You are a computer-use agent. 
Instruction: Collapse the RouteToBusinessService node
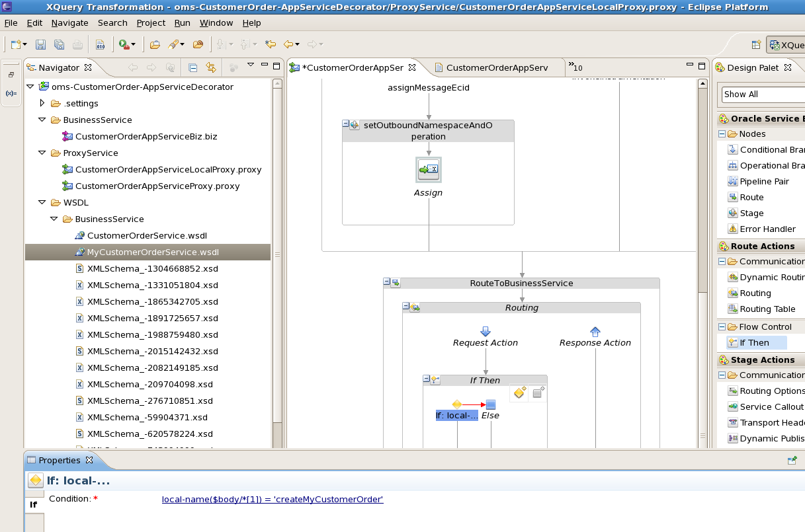(387, 282)
